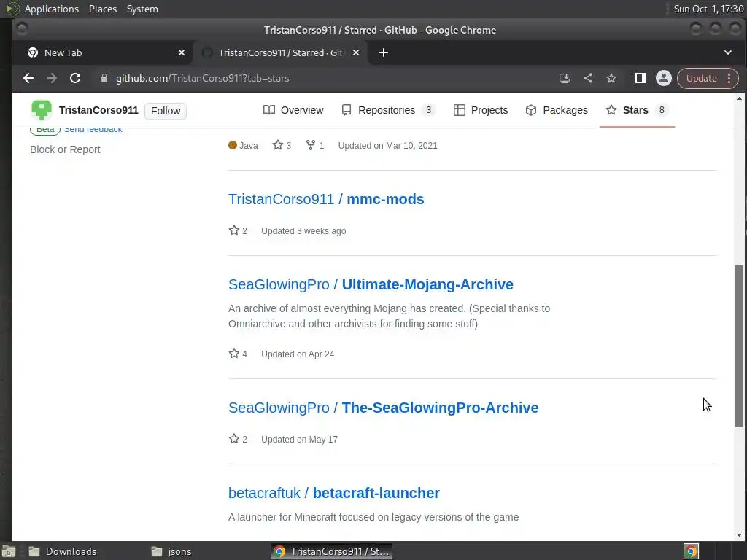Follow TristanCorso911
Viewport: 747px width, 560px height.
[x=166, y=111]
